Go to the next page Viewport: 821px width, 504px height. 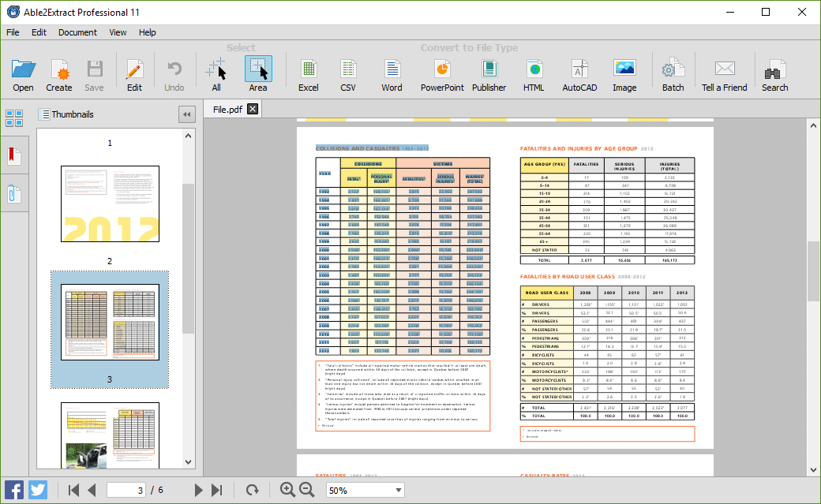point(199,491)
